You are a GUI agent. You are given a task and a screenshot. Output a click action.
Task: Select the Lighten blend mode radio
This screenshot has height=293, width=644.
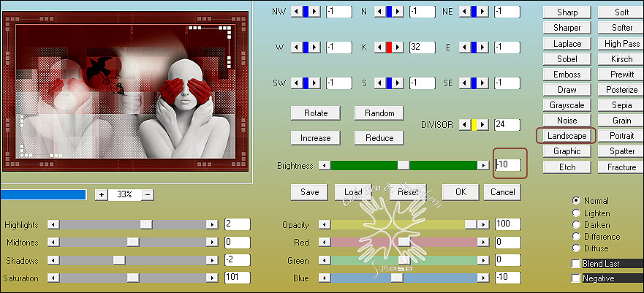tap(577, 213)
